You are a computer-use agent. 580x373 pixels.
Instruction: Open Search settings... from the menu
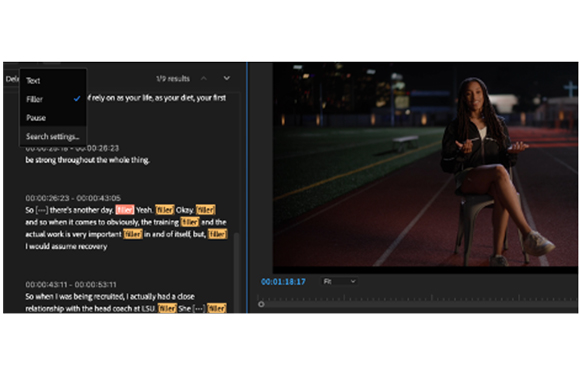pyautogui.click(x=53, y=137)
